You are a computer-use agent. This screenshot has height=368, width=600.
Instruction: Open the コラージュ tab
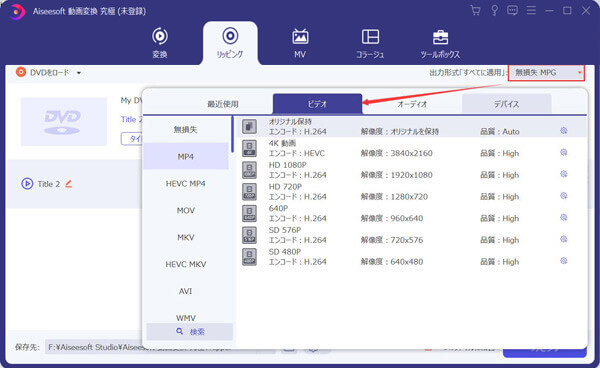(x=370, y=43)
